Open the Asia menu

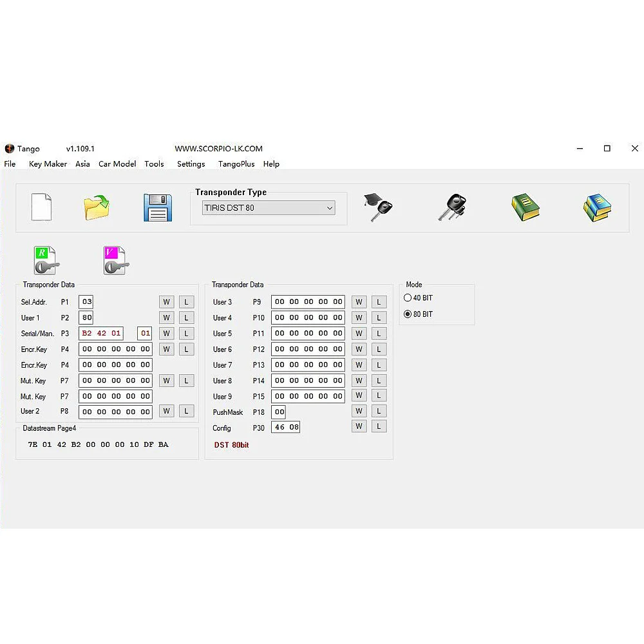(82, 164)
